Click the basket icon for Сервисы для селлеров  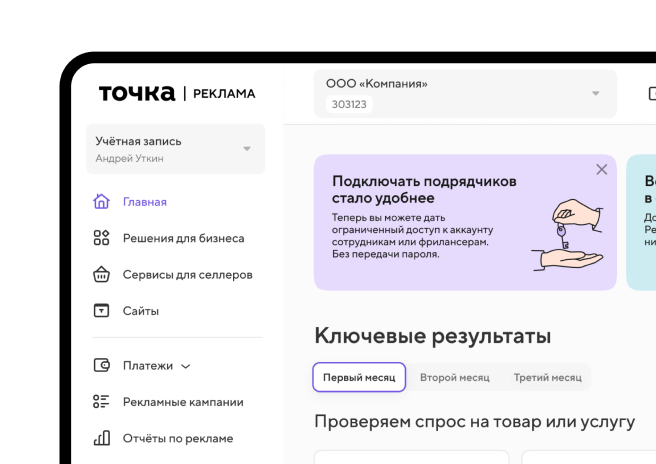click(101, 274)
